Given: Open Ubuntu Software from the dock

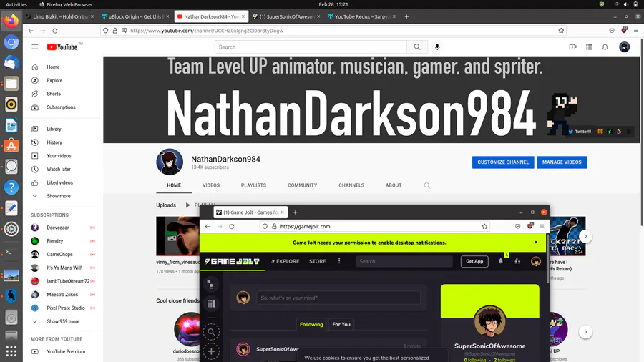Looking at the screenshot, I should (11, 146).
